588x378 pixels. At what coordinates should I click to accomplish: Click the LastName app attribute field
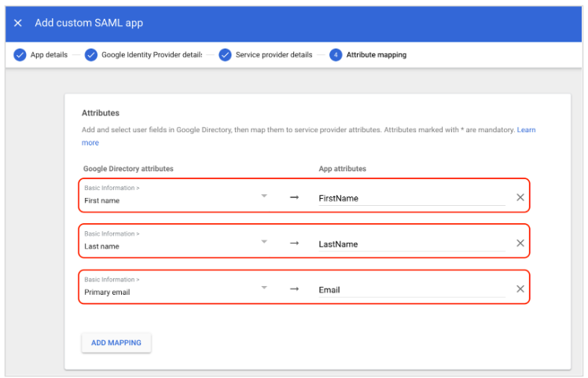coord(410,244)
